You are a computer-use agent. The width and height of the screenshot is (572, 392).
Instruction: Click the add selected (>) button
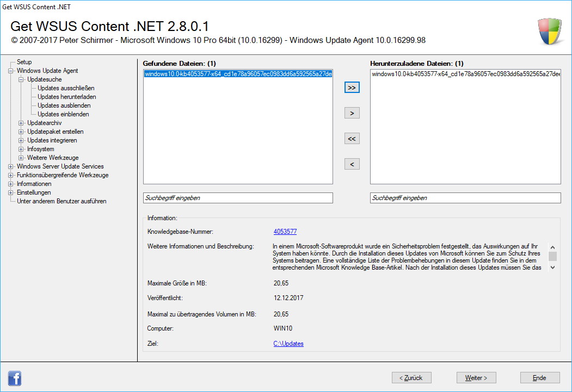pyautogui.click(x=352, y=113)
